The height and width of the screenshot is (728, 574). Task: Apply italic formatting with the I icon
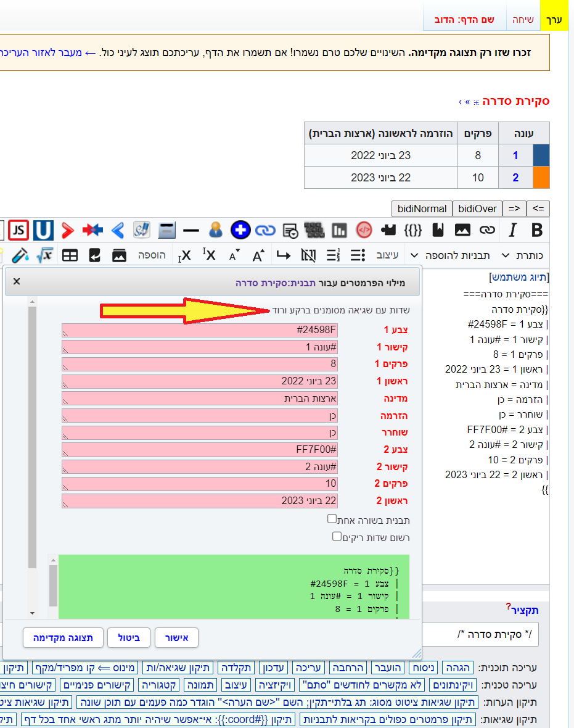[x=512, y=230]
